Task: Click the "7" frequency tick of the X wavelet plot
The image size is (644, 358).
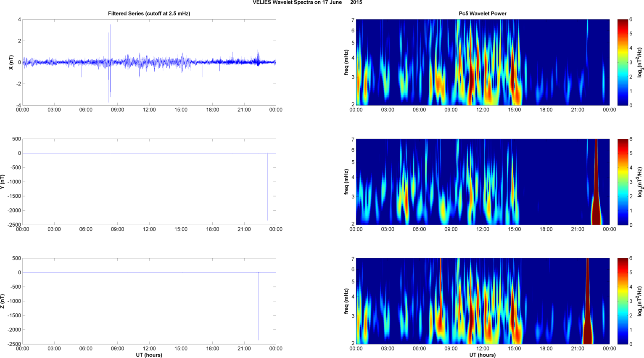Action: click(x=353, y=20)
